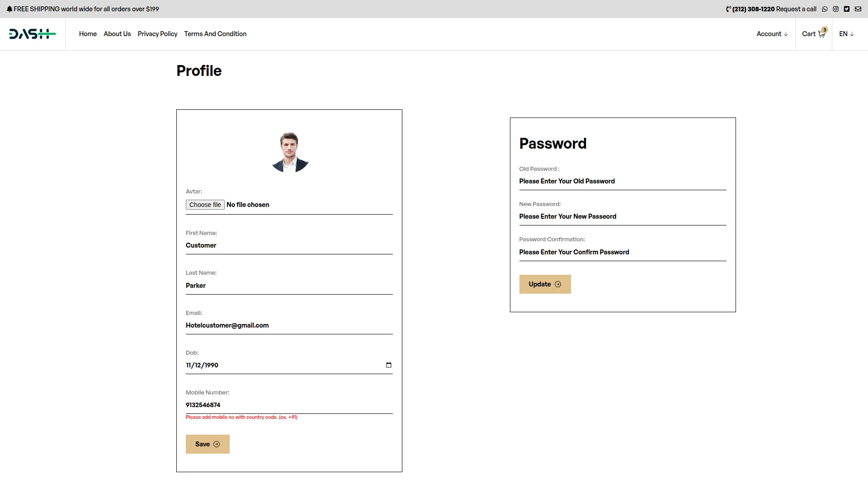Open the Twitter social icon
868x488 pixels.
click(847, 9)
